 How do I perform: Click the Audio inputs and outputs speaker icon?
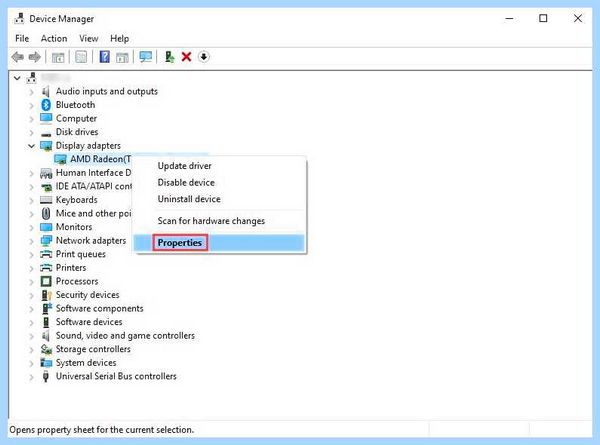tap(46, 91)
